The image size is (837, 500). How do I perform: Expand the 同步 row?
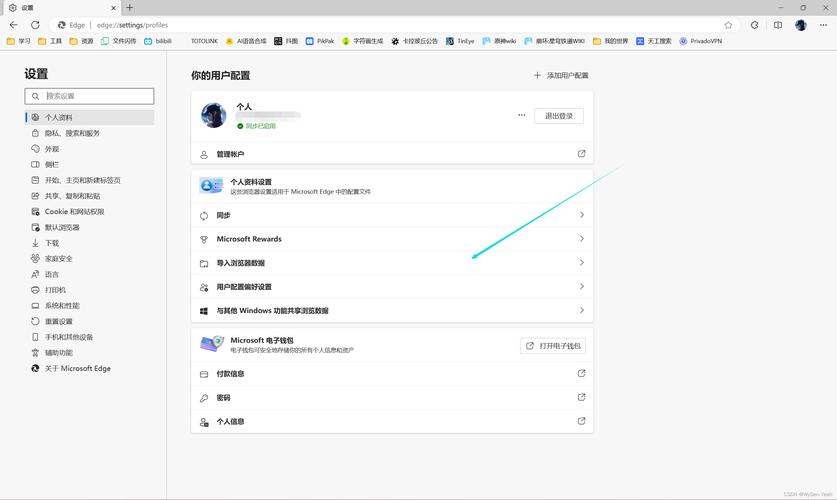[392, 216]
